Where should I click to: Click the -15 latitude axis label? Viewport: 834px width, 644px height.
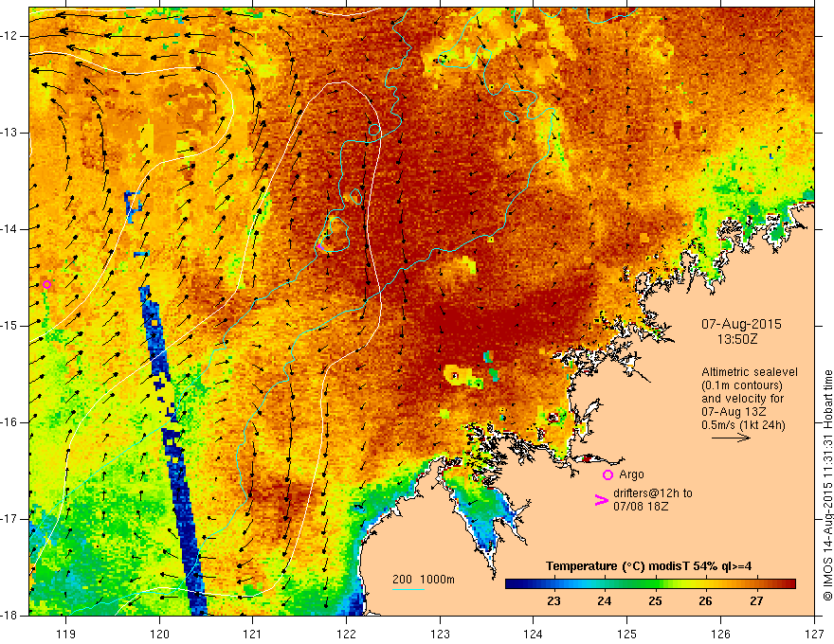click(x=9, y=326)
